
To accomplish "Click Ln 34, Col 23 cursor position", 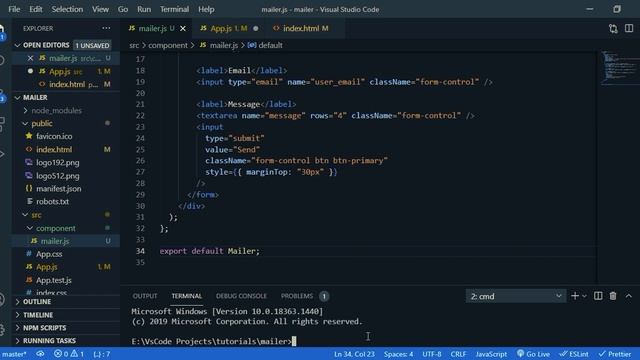I will 354,354.
